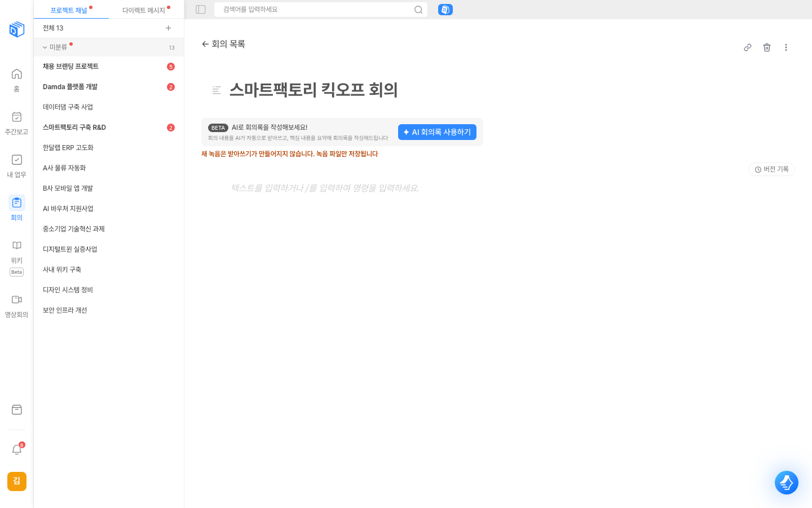Toggle the sidebar panel visibility
The image size is (812, 508).
tap(201, 10)
